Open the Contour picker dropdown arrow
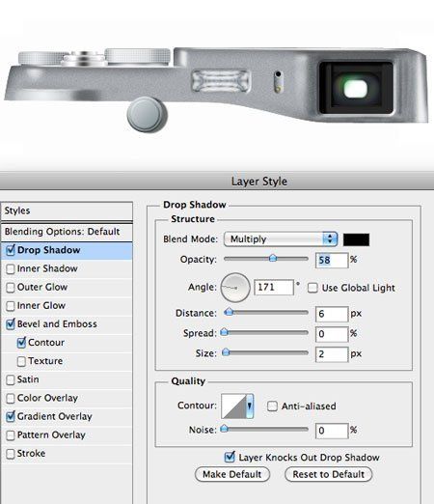The image size is (434, 504). (250, 406)
